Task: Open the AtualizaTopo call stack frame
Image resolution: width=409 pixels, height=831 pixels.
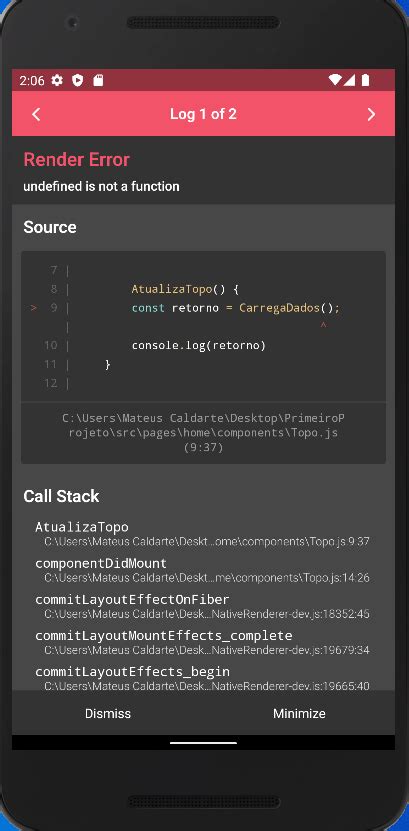Action: coord(202,534)
